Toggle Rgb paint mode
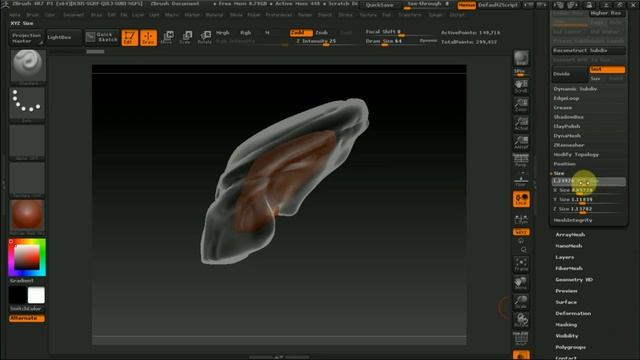Image resolution: width=640 pixels, height=360 pixels. click(245, 33)
